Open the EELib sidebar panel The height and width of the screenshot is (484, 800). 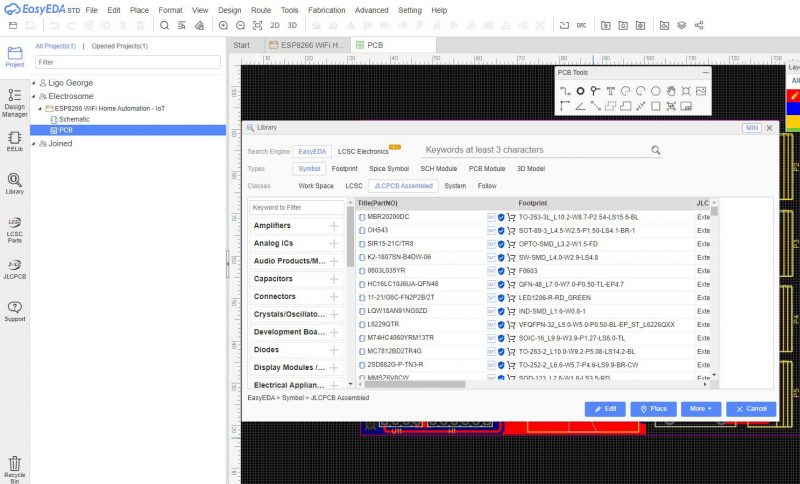tap(14, 140)
